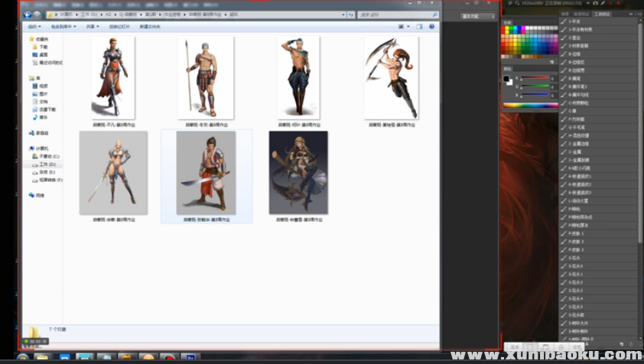
Task: Open the 下载 folder in favorites
Action: tap(43, 47)
